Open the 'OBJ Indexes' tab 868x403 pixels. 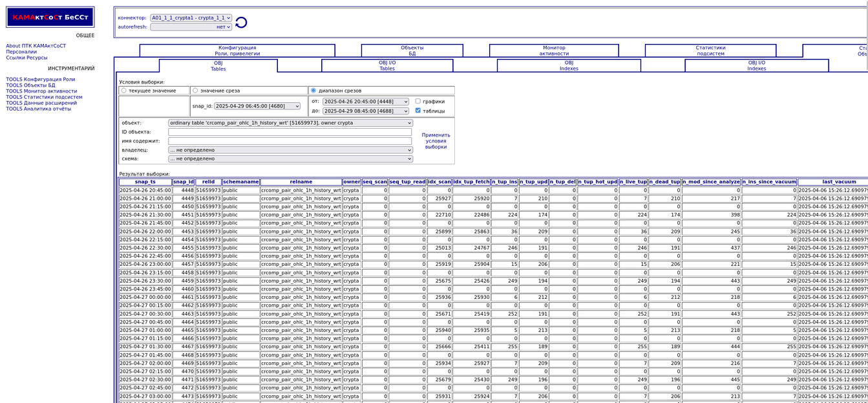click(x=569, y=65)
